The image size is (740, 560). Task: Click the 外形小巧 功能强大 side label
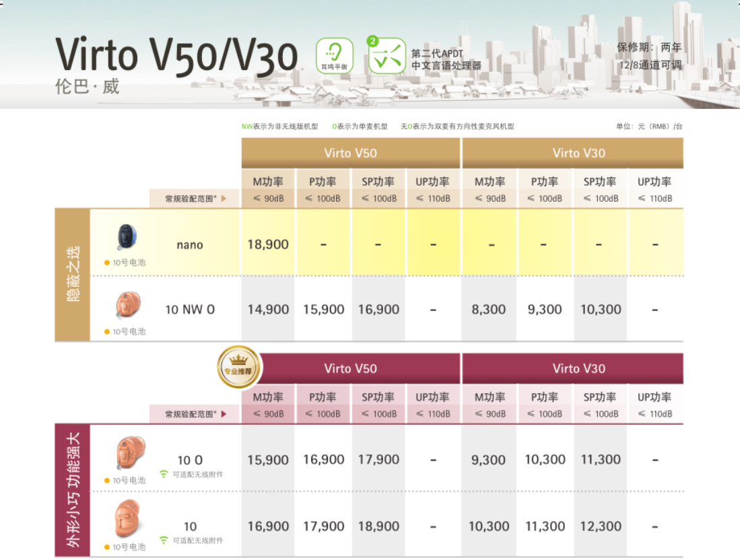(x=73, y=490)
